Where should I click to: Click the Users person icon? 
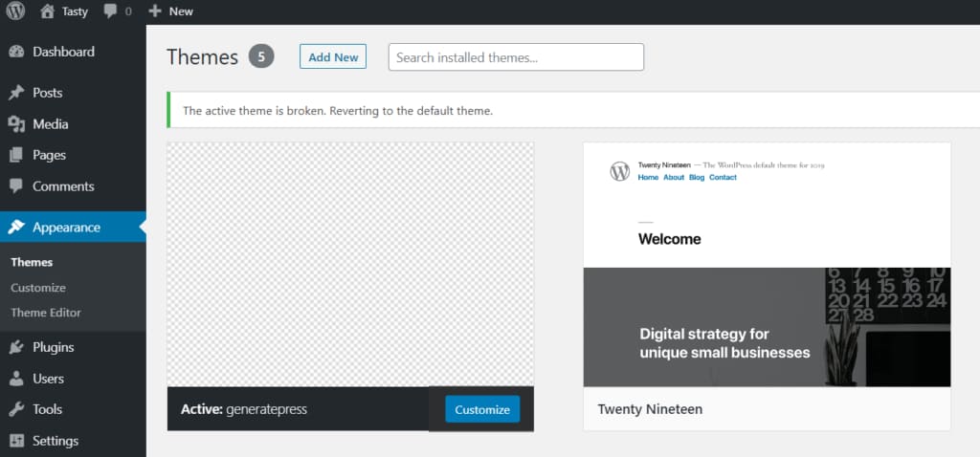point(16,379)
